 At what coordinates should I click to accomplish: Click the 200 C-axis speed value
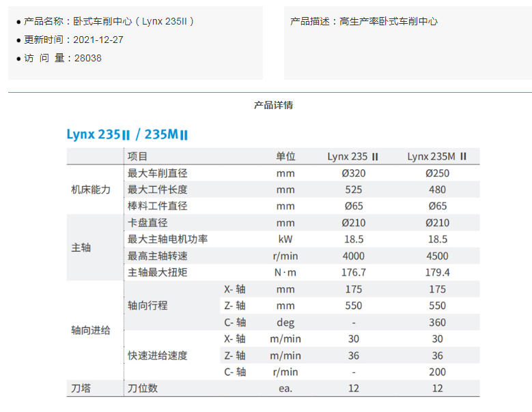(437, 372)
